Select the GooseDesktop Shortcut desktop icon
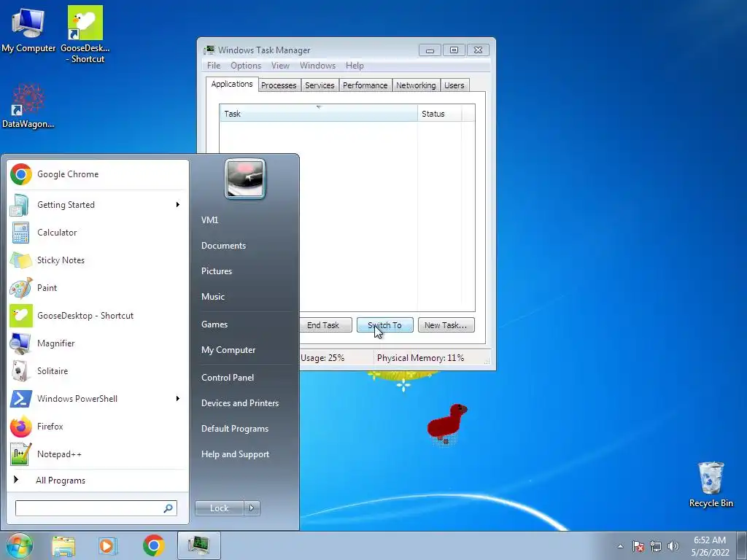The image size is (747, 560). 85,34
